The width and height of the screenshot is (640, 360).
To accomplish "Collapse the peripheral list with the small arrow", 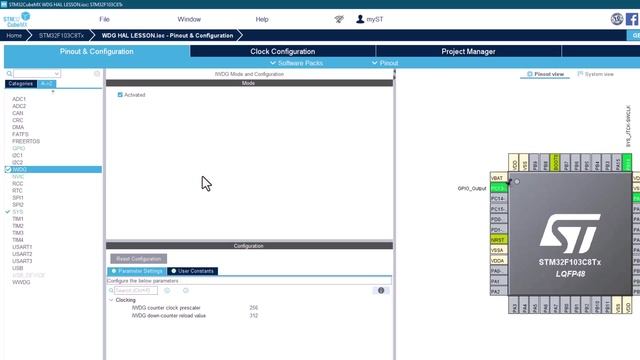I will click(x=53, y=92).
